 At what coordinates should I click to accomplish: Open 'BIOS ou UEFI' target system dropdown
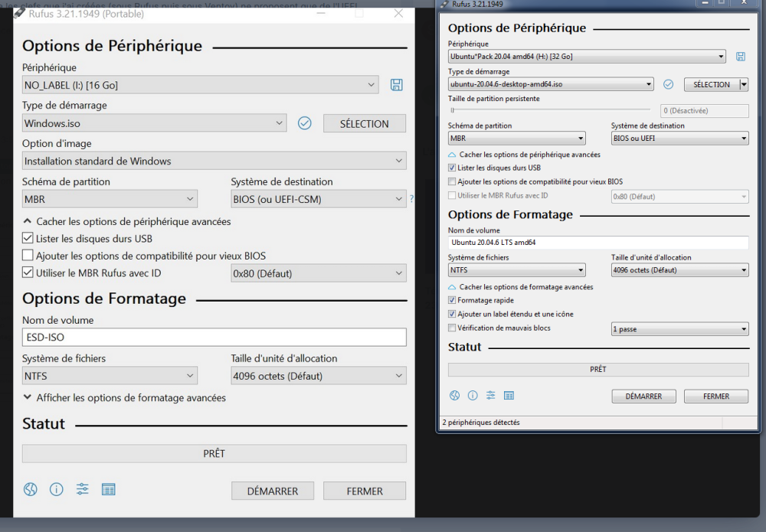pyautogui.click(x=679, y=139)
